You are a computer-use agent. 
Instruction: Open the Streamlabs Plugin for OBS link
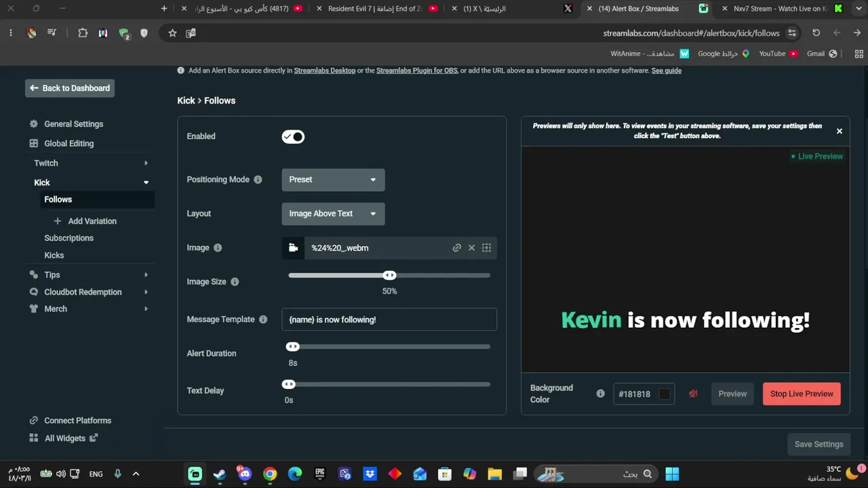(x=417, y=70)
